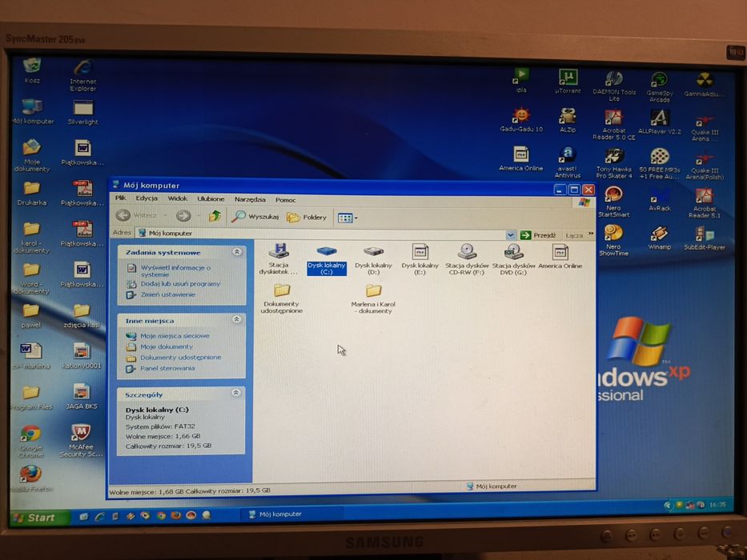747x560 pixels.
Task: Open the Plik menu
Action: tap(121, 198)
